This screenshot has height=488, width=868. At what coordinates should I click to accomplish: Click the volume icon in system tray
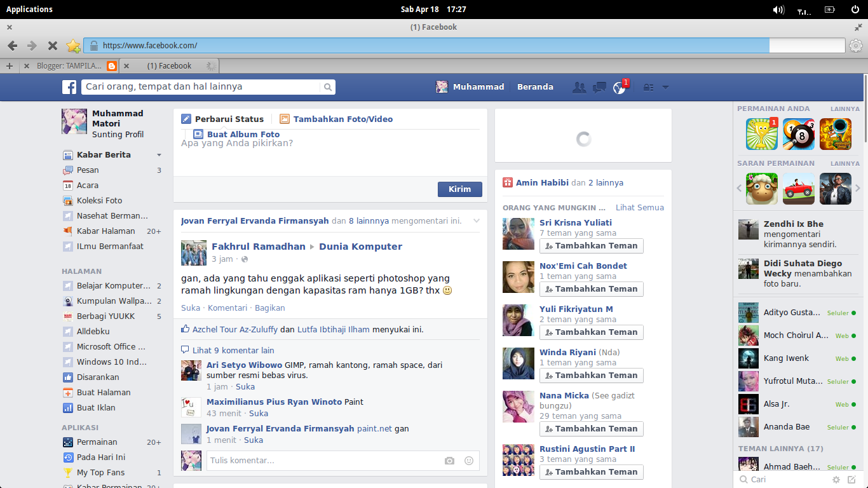(x=778, y=10)
